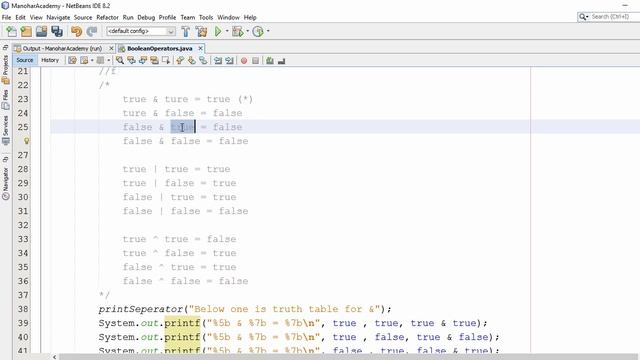Image resolution: width=640 pixels, height=360 pixels.
Task: Click the New Project toolbar icon
Action: pos(26,31)
